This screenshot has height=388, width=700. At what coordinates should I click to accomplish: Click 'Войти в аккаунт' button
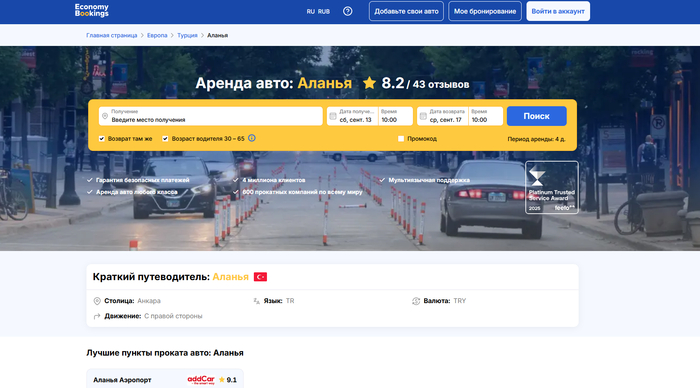558,11
